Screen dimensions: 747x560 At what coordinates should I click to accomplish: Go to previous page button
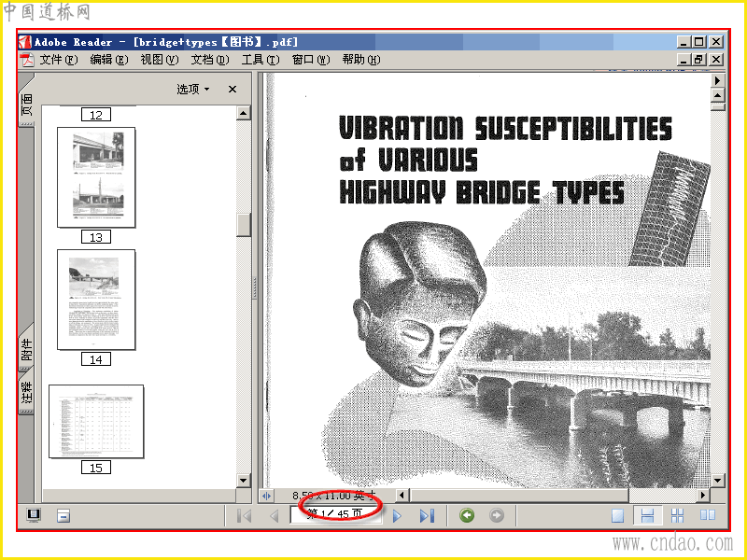click(274, 516)
